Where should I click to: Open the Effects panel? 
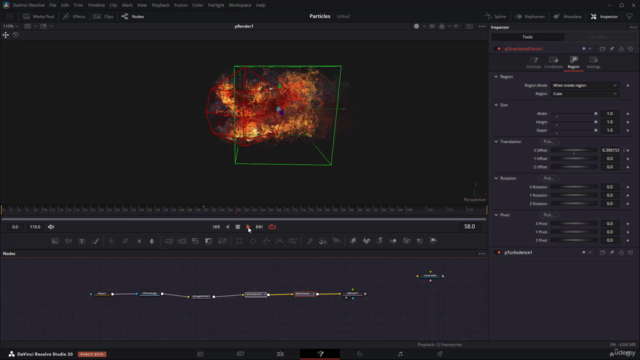(74, 17)
